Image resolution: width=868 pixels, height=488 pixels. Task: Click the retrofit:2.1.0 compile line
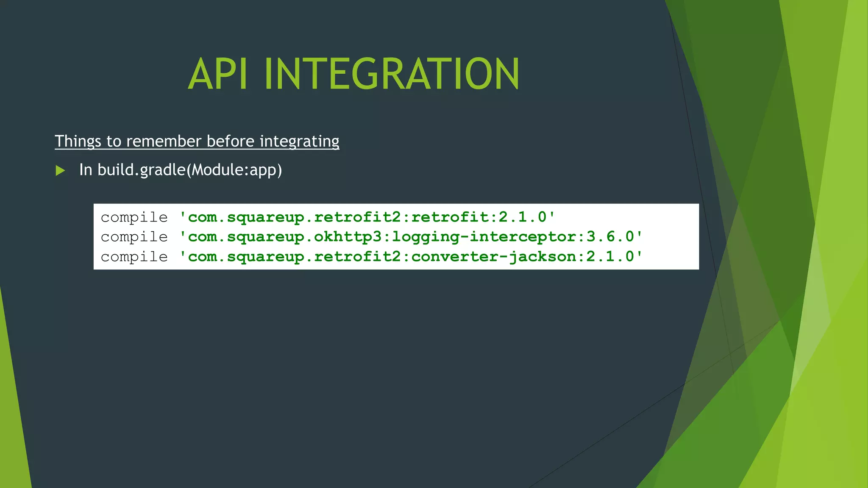pyautogui.click(x=328, y=217)
